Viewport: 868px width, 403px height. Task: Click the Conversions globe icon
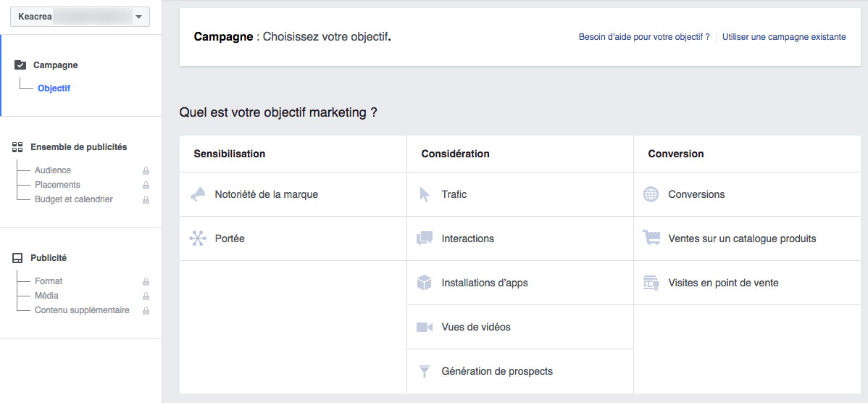click(651, 194)
